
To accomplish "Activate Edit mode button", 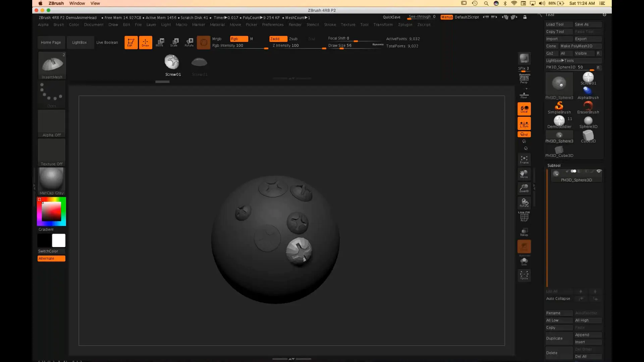I will 131,43.
